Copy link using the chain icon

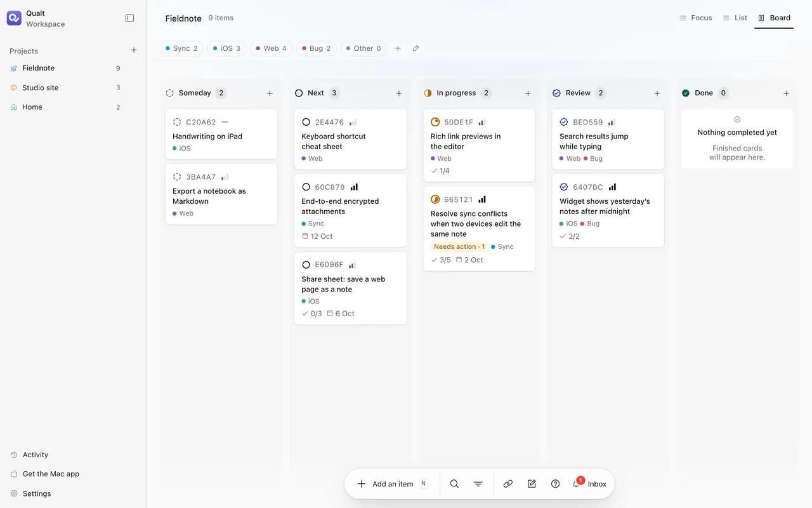pos(508,484)
